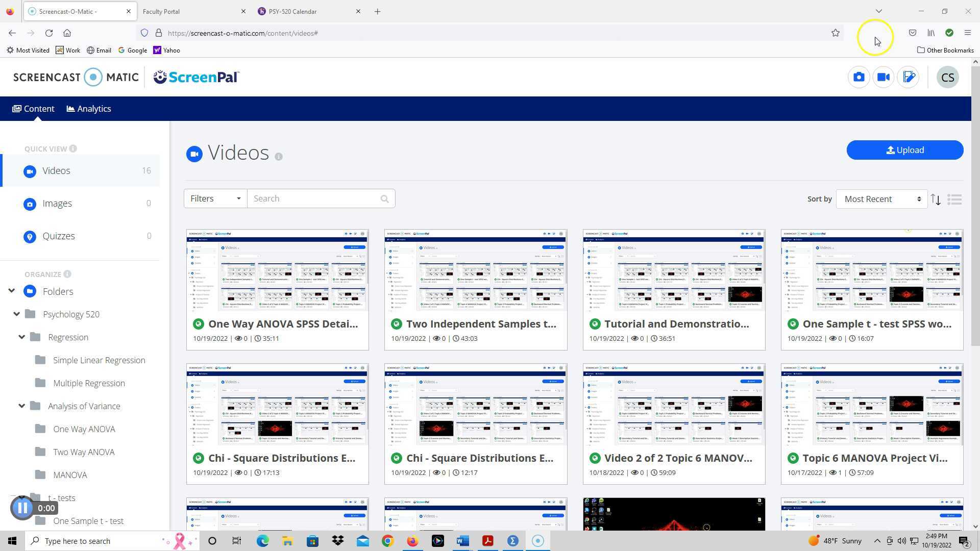
Task: Open the Most Visited bookmark
Action: [28, 50]
